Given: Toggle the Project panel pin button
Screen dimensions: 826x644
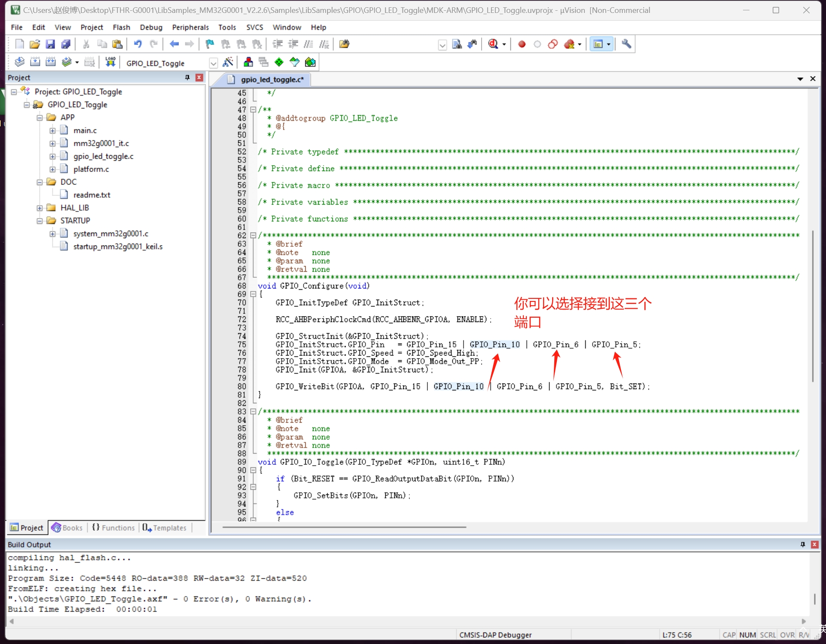Looking at the screenshot, I should [x=187, y=77].
